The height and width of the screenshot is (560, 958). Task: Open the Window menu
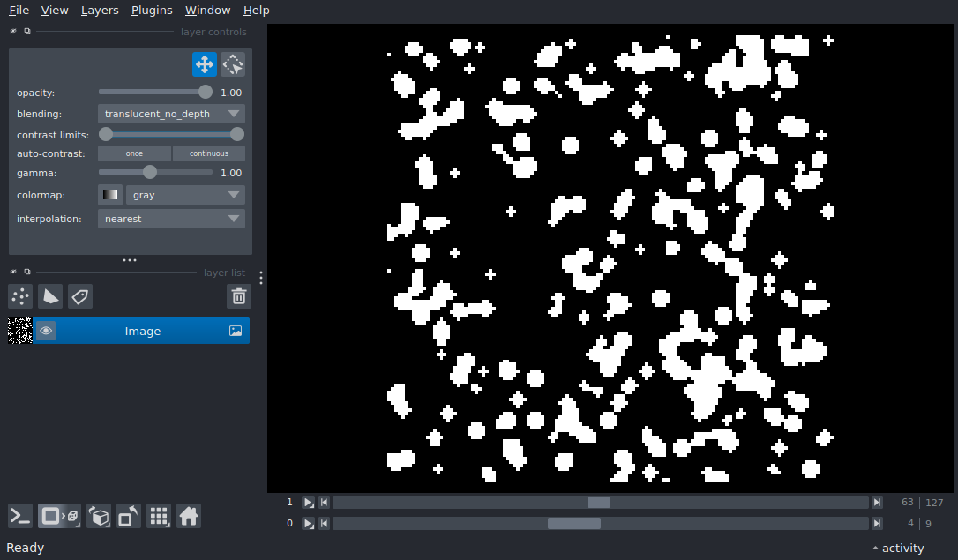(207, 11)
